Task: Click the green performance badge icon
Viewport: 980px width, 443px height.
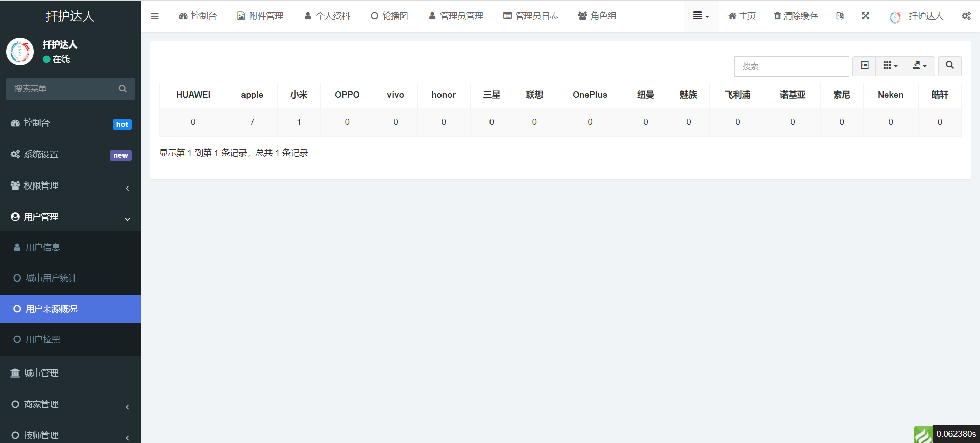Action: pyautogui.click(x=923, y=434)
